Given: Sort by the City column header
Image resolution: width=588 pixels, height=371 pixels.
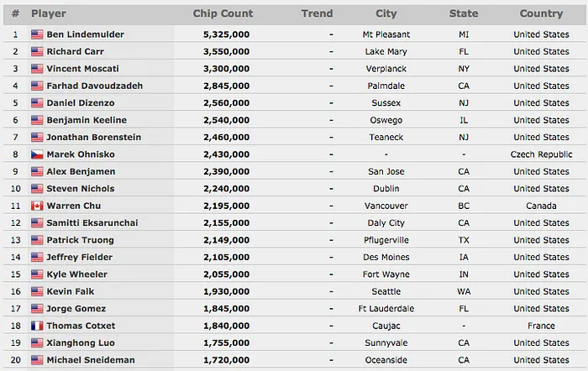Looking at the screenshot, I should coord(387,13).
